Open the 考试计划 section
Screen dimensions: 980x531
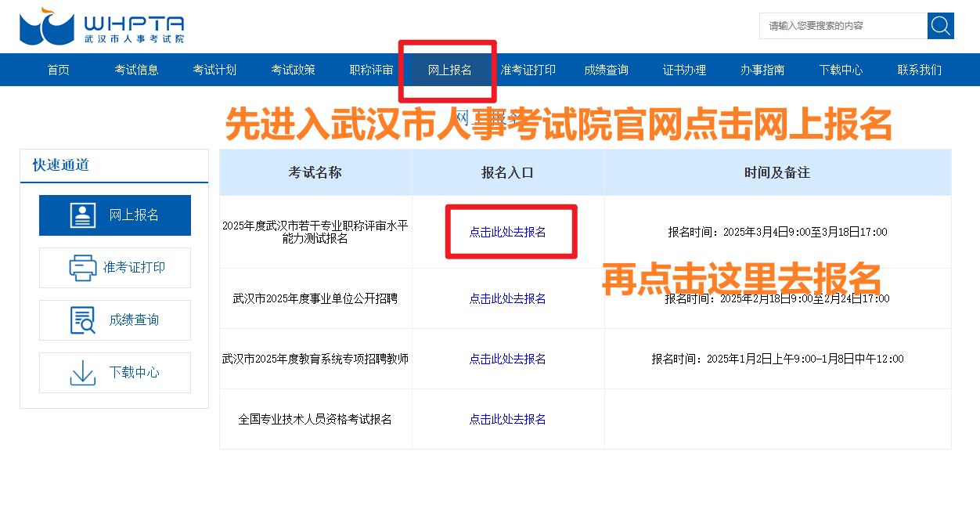click(214, 70)
